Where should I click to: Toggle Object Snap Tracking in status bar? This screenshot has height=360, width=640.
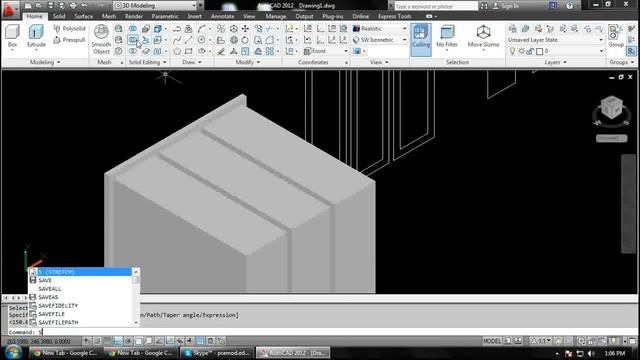[x=159, y=341]
